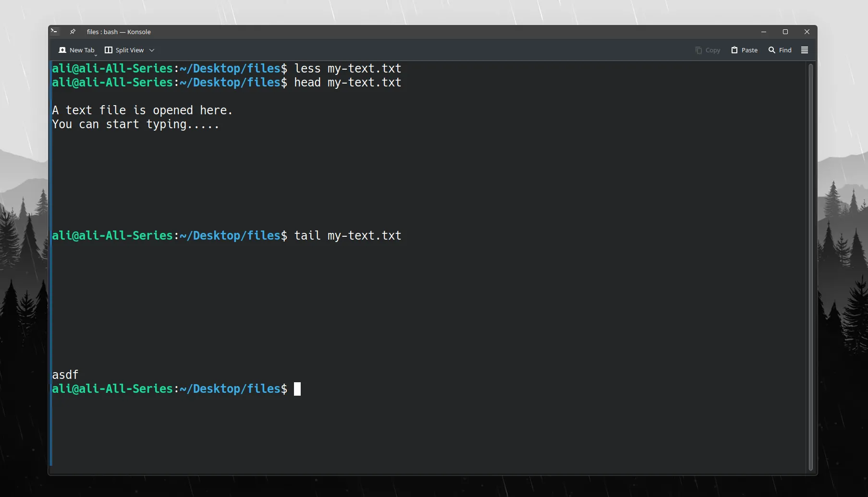Expand the New Tab profile arrow

(x=96, y=55)
